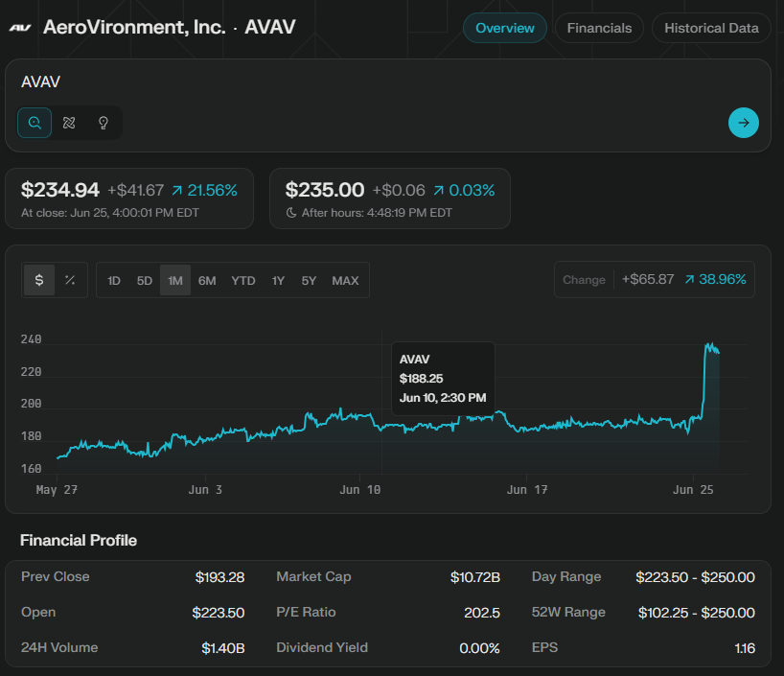Click the after hours moon icon
This screenshot has height=676, width=784.
pos(291,213)
